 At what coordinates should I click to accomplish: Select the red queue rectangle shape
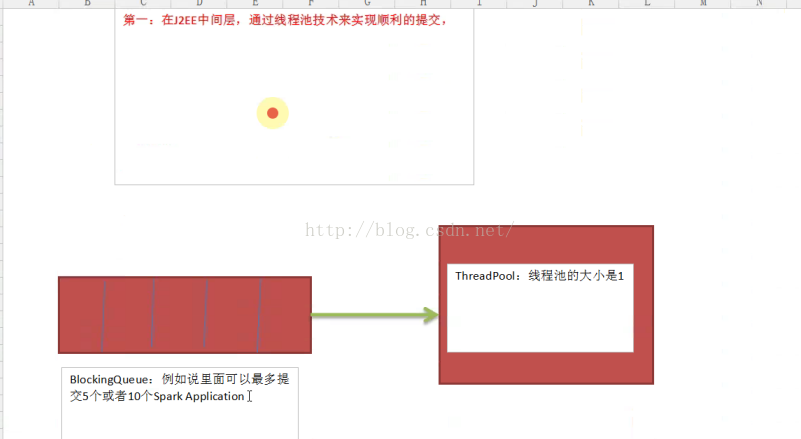click(185, 315)
